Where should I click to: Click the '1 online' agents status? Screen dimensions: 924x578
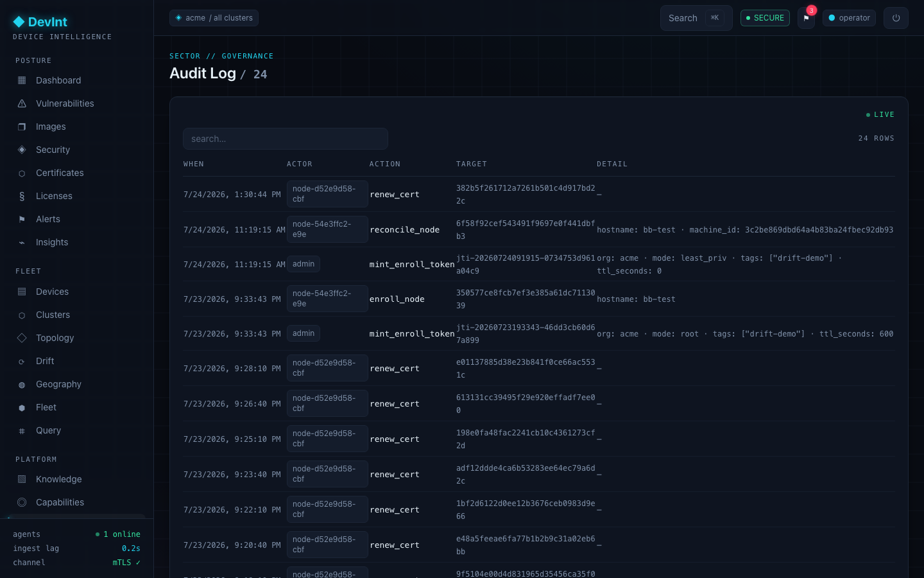click(x=118, y=534)
